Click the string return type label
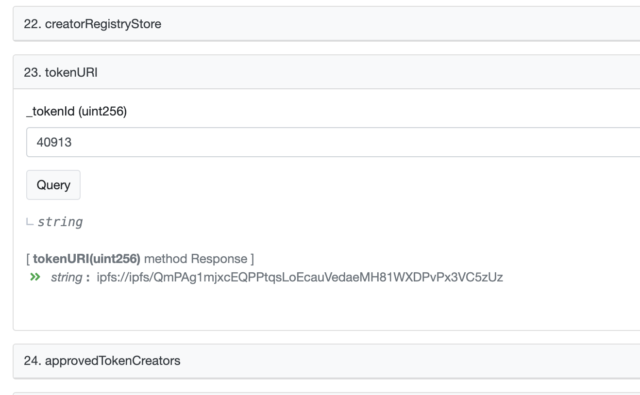 coord(60,222)
